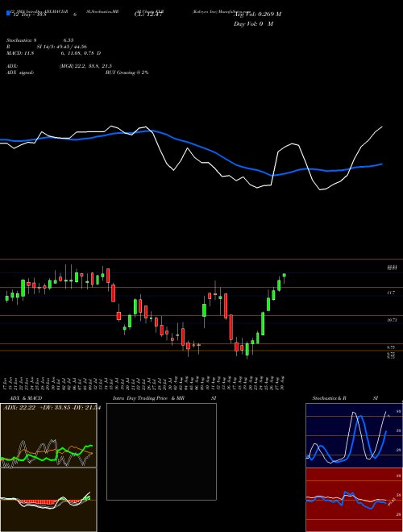The width and height of the screenshot is (403, 532).
Task: Open the red RSI chart thumbnail
Action: [x=354, y=500]
